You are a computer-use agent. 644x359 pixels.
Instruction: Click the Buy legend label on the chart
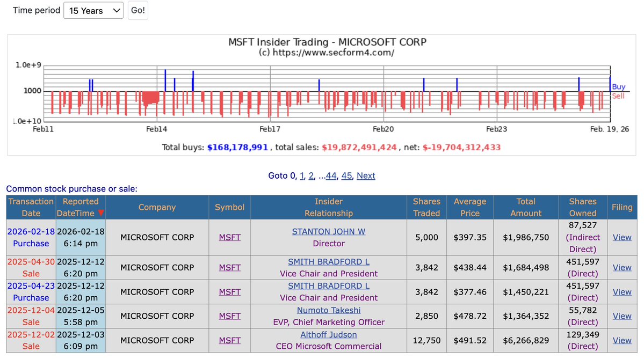(618, 86)
